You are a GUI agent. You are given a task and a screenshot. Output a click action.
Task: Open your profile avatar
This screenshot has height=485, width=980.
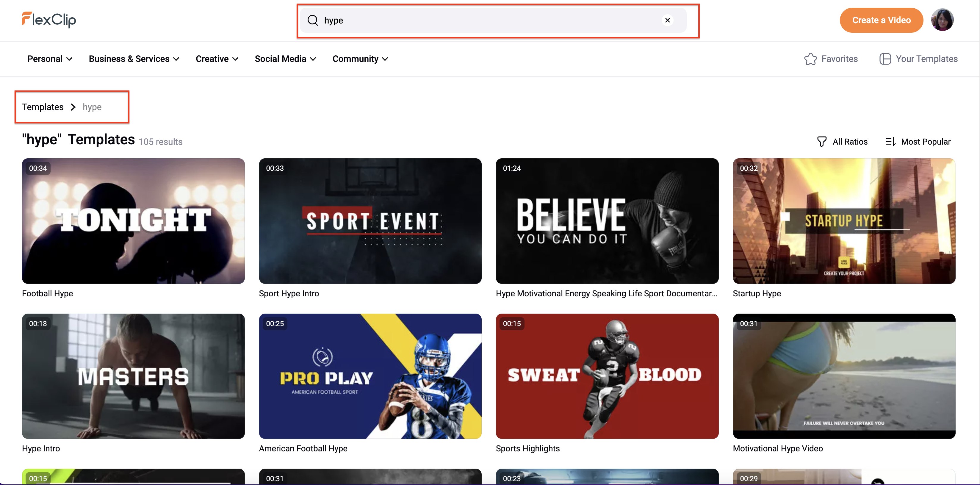(x=942, y=20)
